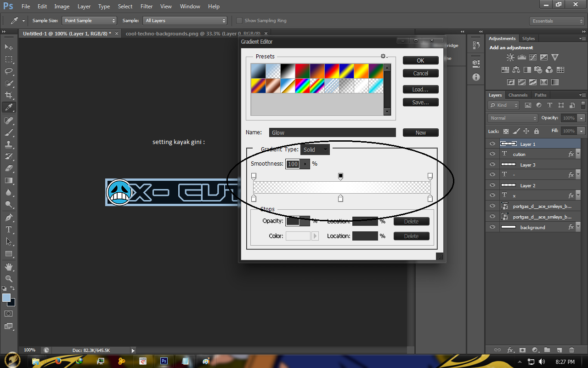Open the Filter menu

click(x=146, y=6)
